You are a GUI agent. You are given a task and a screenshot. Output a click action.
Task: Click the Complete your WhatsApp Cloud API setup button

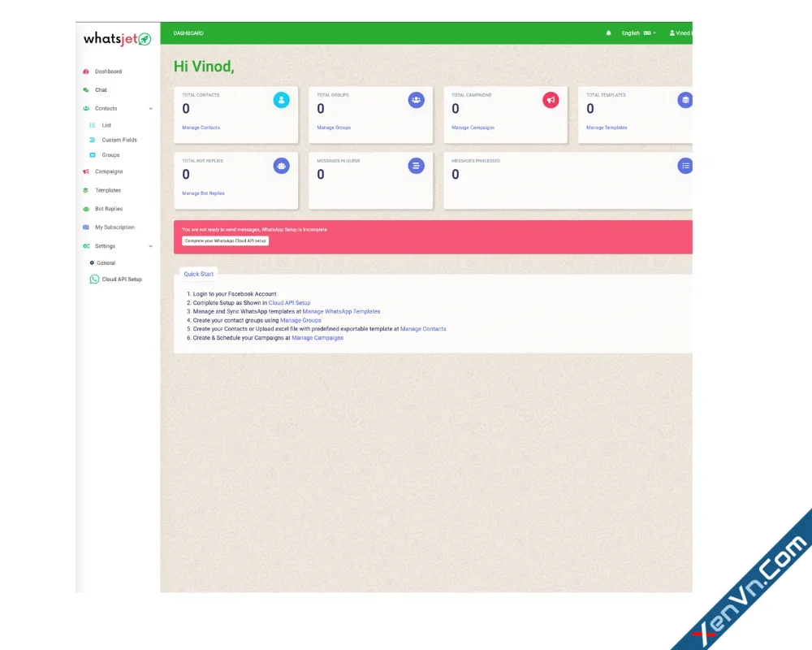pyautogui.click(x=225, y=240)
